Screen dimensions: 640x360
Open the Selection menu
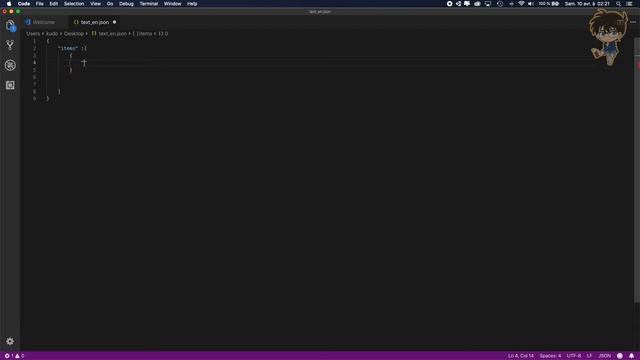tap(74, 4)
